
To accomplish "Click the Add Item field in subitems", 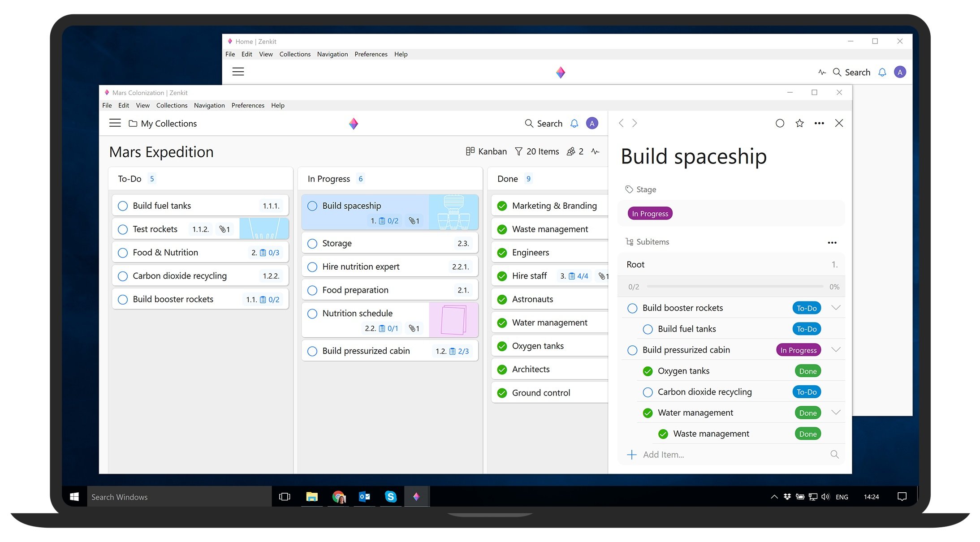I will click(663, 455).
